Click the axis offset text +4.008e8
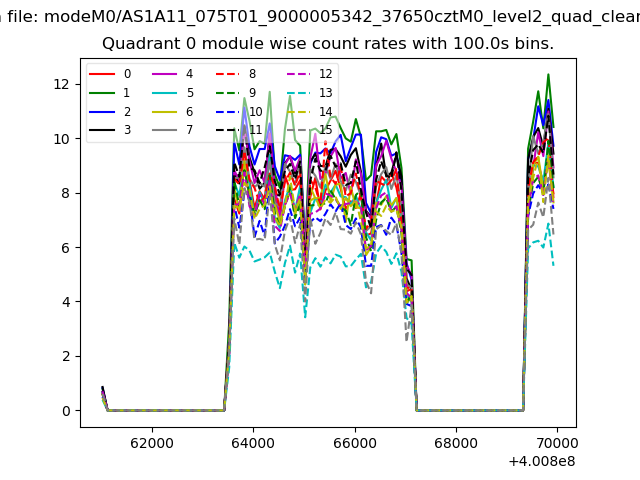Viewport: 640px width, 480px height. coord(542,461)
